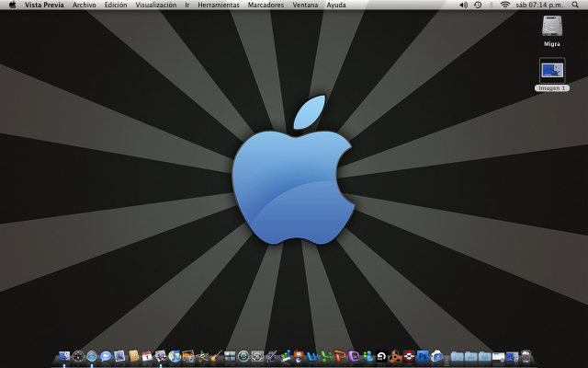The height and width of the screenshot is (368, 588).
Task: Open the Edición menu
Action: pyautogui.click(x=116, y=5)
